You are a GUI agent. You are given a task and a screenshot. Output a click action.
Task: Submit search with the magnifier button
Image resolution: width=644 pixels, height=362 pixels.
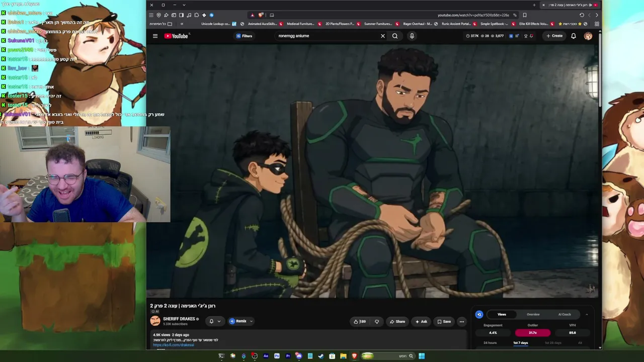[395, 36]
